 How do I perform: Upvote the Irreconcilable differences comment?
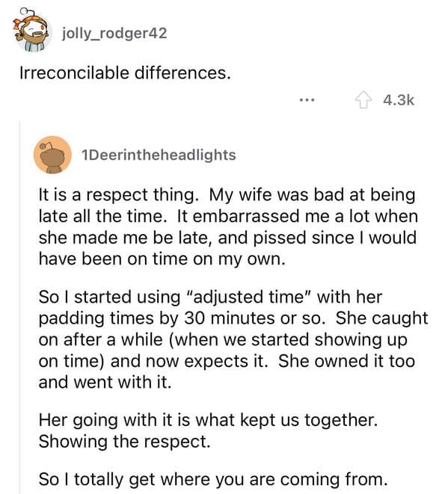[x=363, y=100]
